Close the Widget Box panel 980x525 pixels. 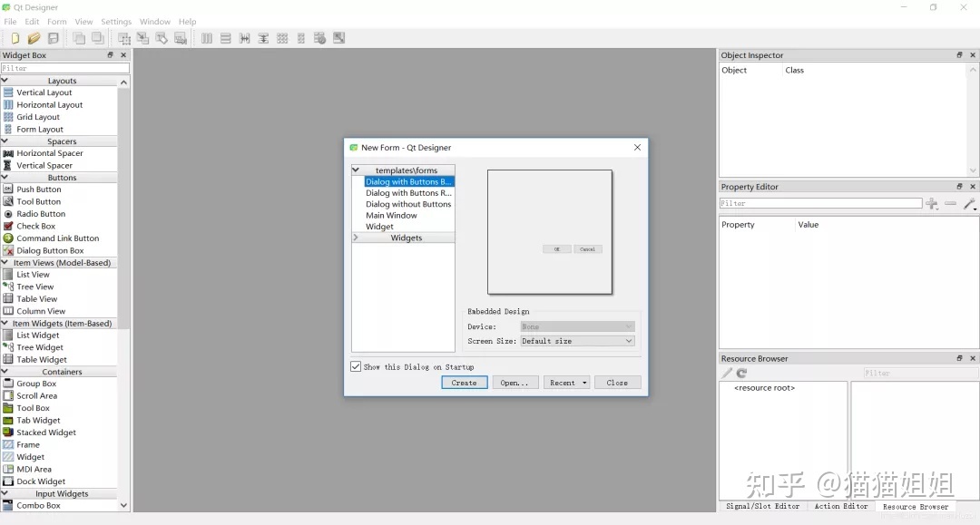click(123, 55)
